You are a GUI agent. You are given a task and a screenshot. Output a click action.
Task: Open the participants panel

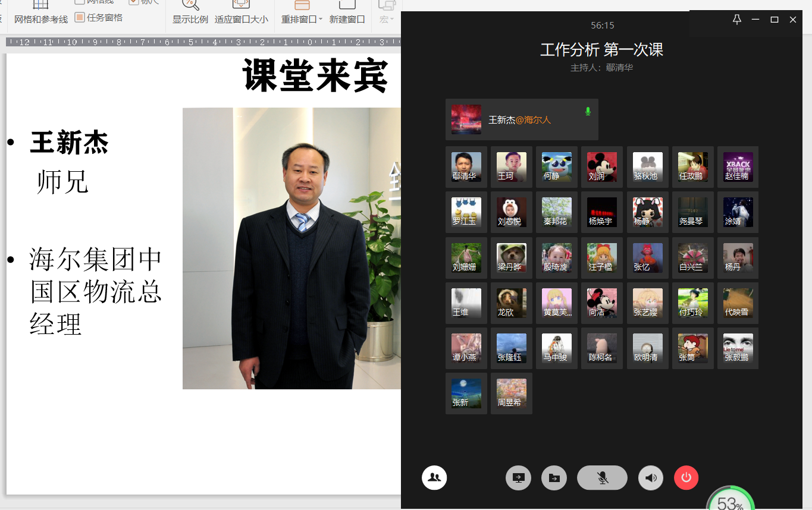click(x=434, y=477)
